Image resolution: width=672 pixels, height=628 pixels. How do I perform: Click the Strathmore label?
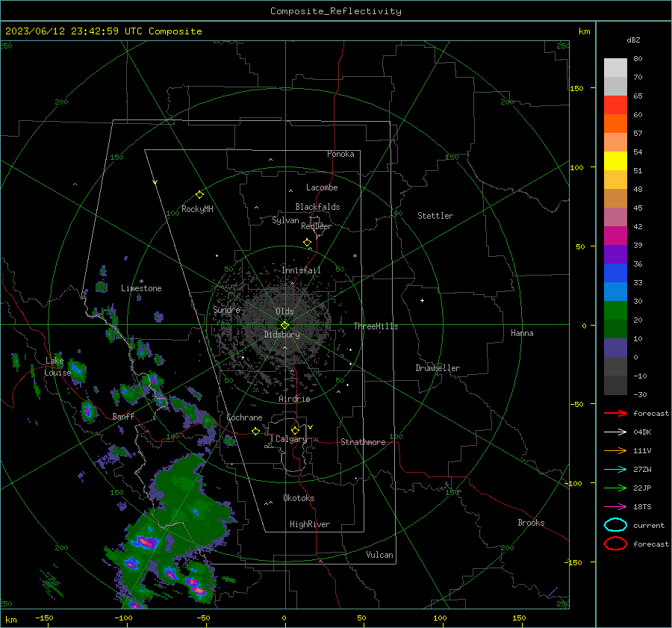[x=363, y=442]
